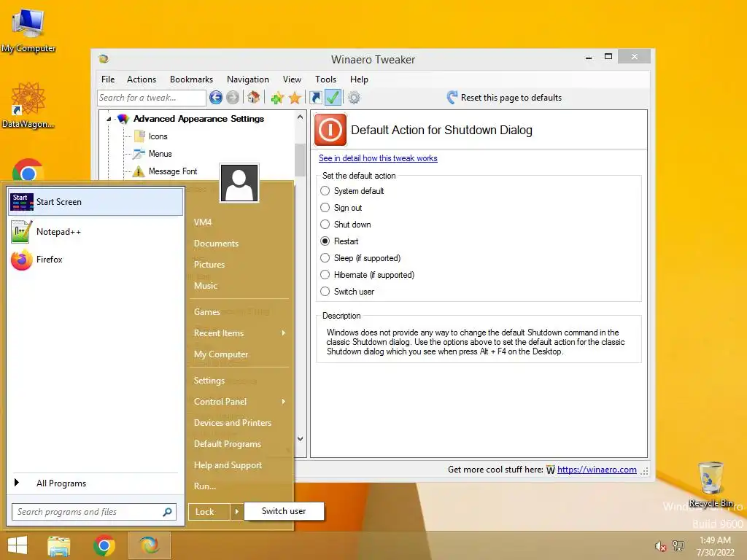
Task: Open the File menu
Action: [108, 79]
